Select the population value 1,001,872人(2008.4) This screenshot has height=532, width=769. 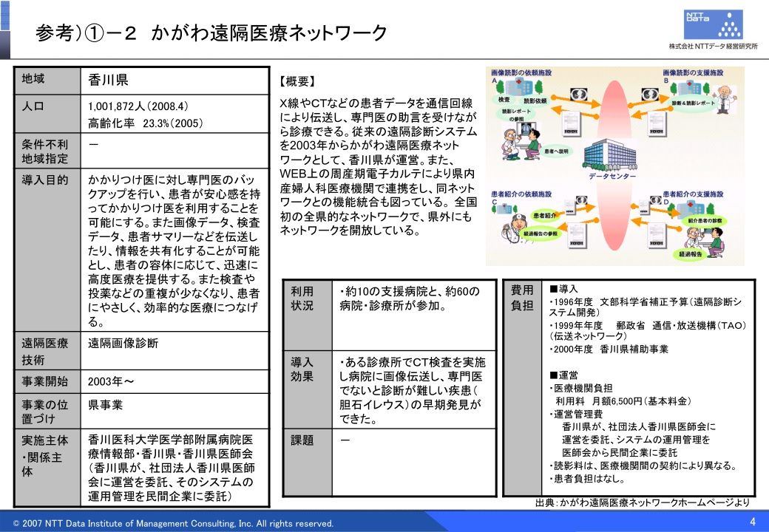pyautogui.click(x=138, y=106)
